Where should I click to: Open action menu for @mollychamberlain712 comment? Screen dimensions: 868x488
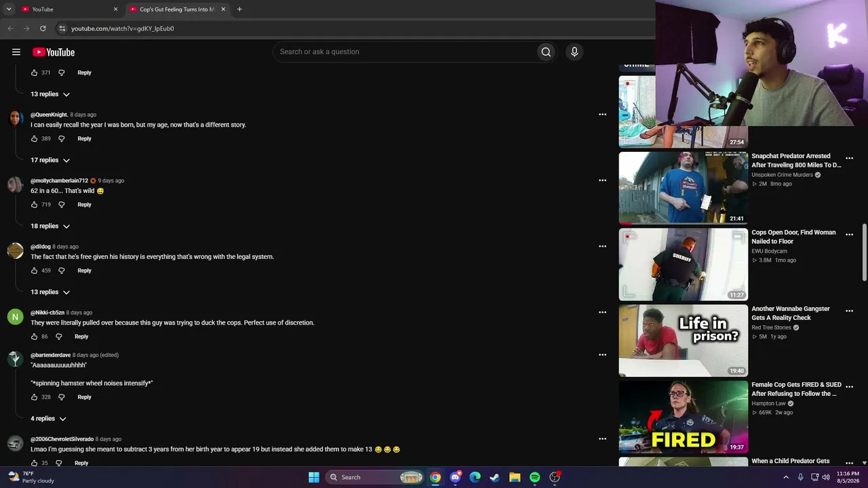pyautogui.click(x=602, y=180)
